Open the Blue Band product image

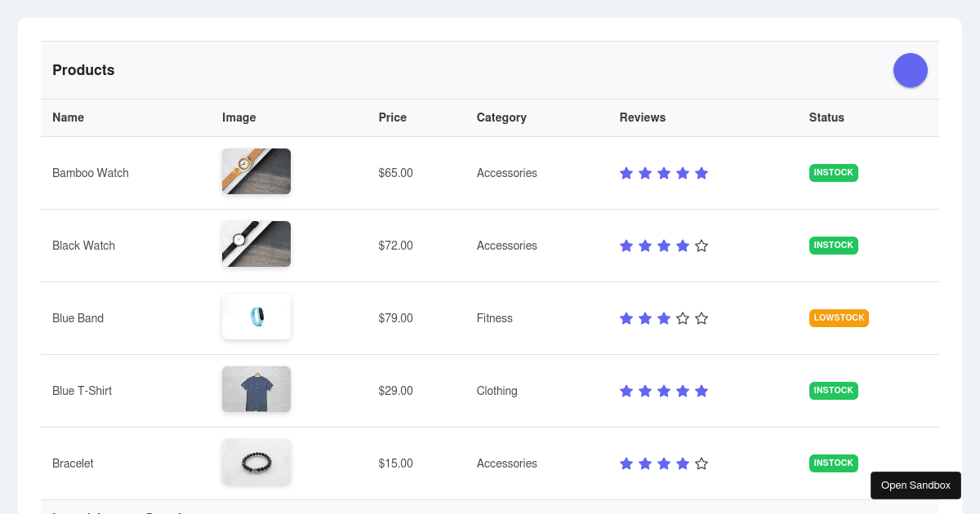pyautogui.click(x=256, y=317)
